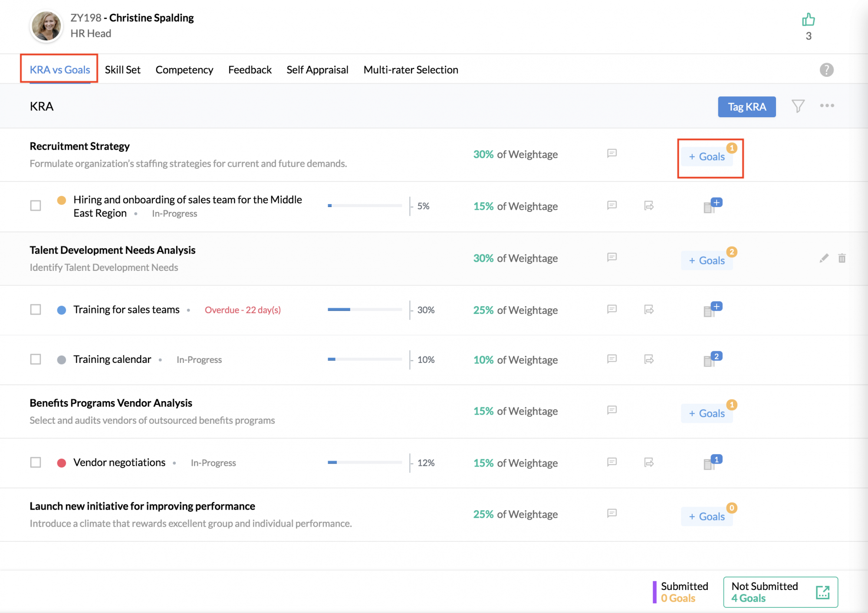Click the KRA filter funnel icon
The height and width of the screenshot is (613, 868).
798,106
